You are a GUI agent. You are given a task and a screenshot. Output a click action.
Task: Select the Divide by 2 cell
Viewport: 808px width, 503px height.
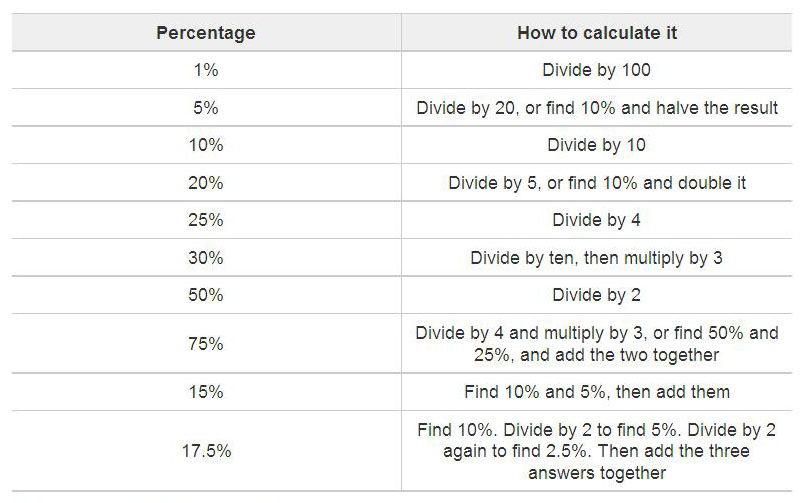tap(596, 295)
